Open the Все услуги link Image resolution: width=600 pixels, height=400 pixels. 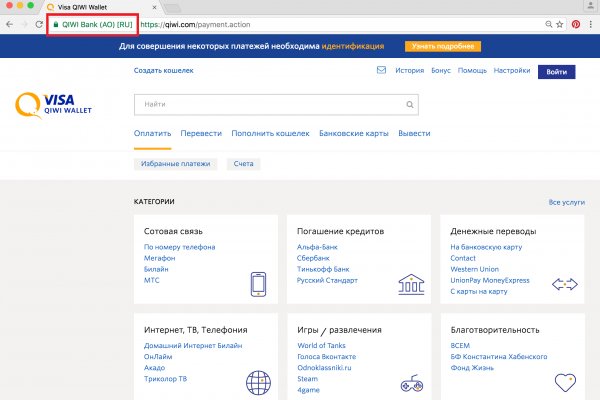click(566, 202)
